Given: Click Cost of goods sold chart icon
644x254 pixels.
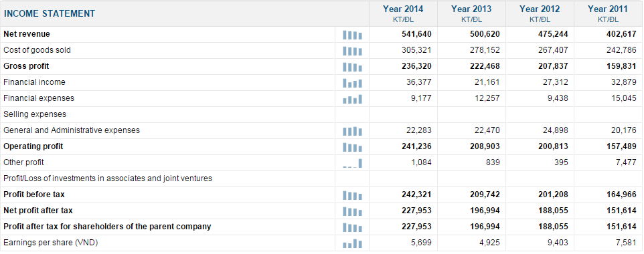Looking at the screenshot, I should tap(352, 51).
